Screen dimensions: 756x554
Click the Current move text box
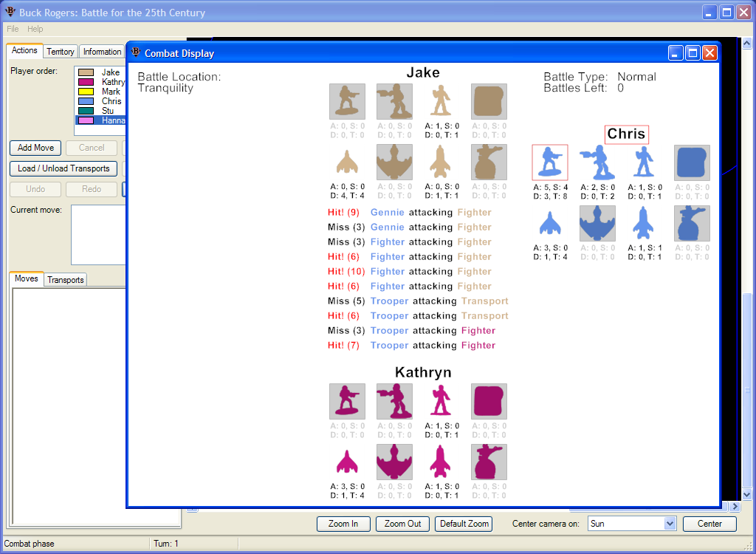[98, 235]
